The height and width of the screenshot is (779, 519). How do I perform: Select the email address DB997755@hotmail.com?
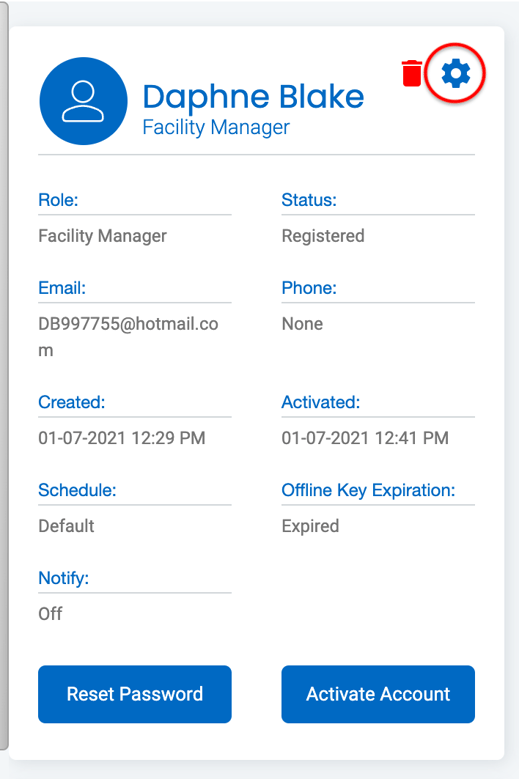(x=128, y=337)
